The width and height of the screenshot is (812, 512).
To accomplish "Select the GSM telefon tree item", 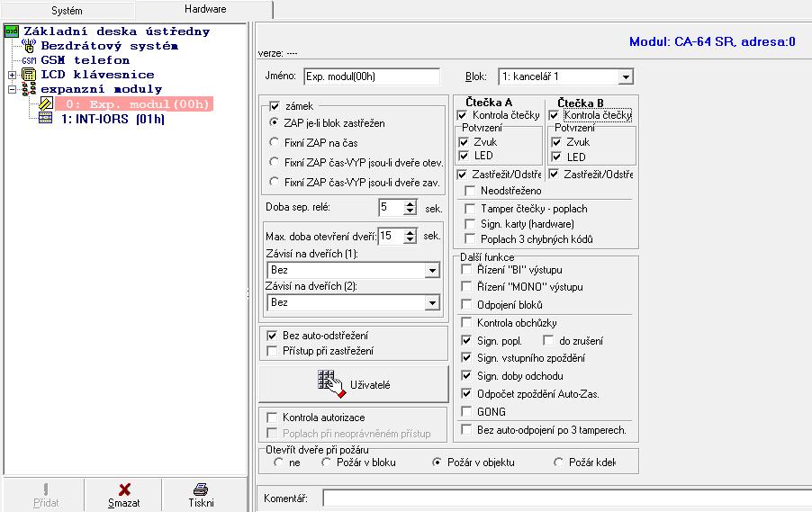I will pos(85,60).
